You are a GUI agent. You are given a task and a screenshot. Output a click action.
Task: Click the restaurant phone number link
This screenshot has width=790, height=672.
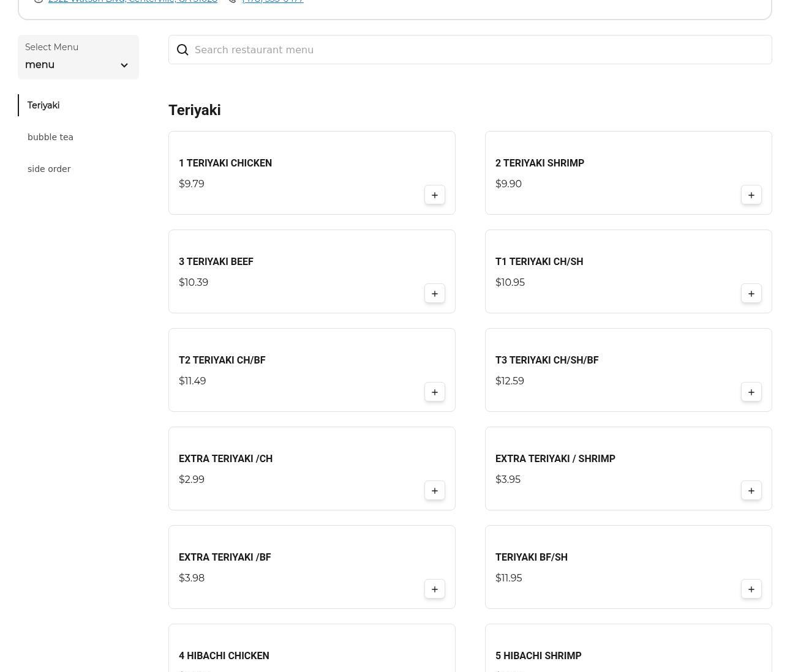point(273,2)
